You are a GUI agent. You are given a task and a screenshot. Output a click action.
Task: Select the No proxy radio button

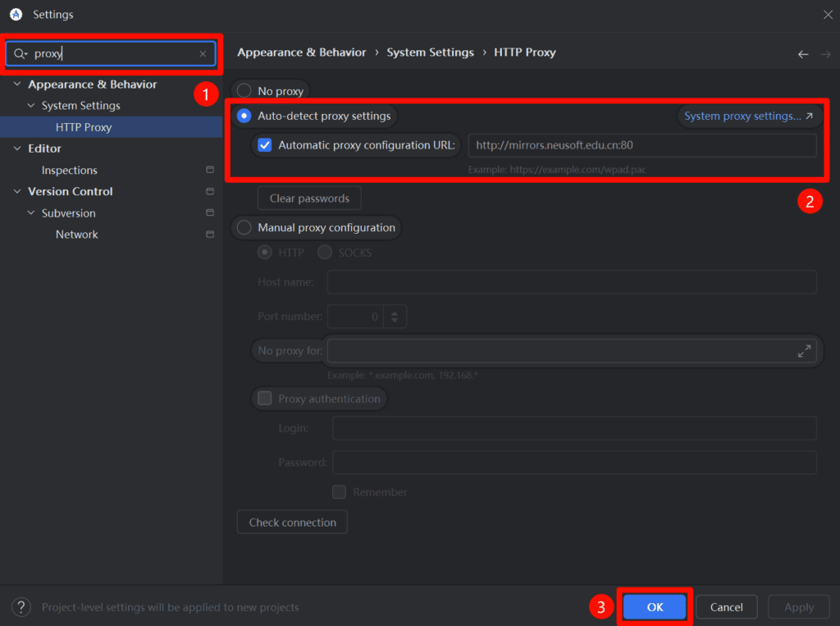[x=244, y=91]
